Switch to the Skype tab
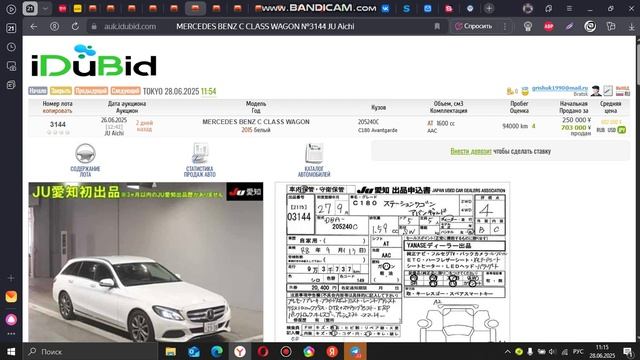The height and width of the screenshot is (360, 640). click(x=407, y=8)
